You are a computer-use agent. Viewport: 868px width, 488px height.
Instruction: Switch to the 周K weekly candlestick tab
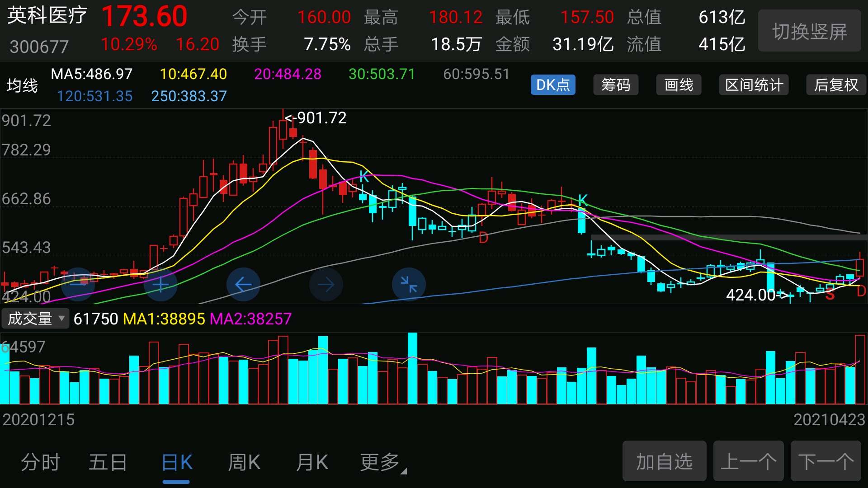click(x=244, y=461)
